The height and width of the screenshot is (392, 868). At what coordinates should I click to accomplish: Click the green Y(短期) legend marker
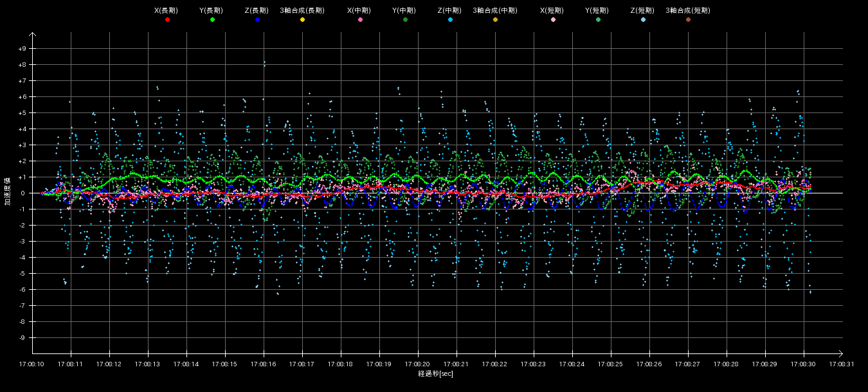598,20
